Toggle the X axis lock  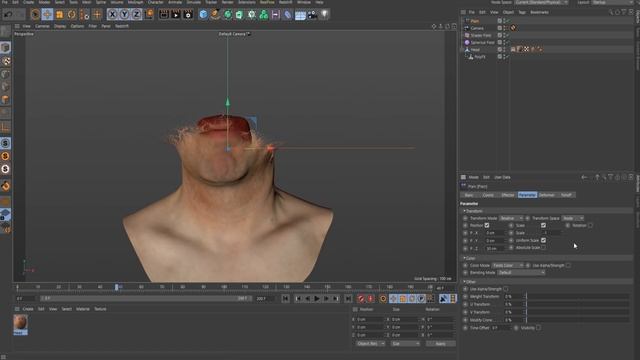pos(112,15)
